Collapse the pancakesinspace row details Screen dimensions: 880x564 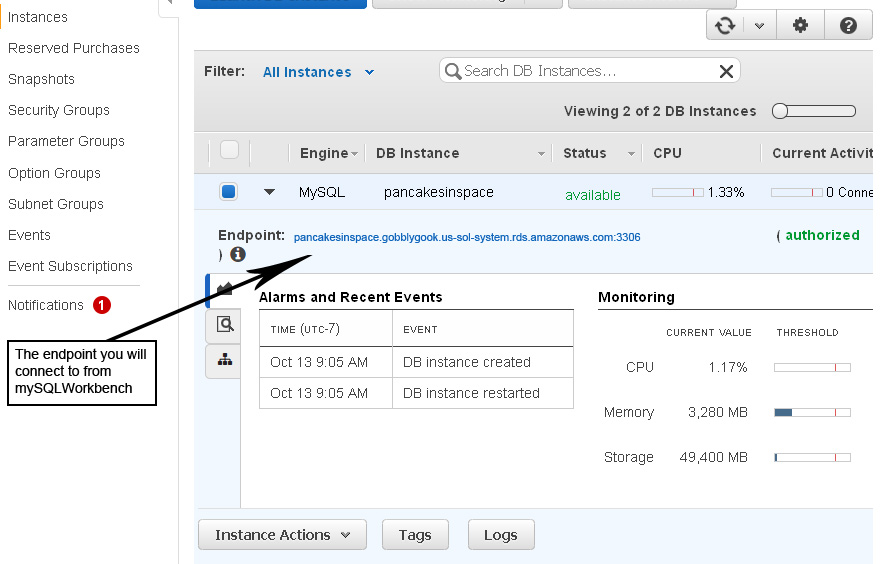[x=269, y=192]
